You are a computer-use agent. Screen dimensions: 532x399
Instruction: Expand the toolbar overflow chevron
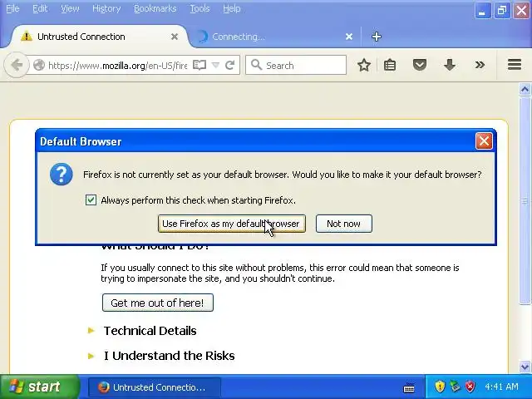tap(480, 65)
